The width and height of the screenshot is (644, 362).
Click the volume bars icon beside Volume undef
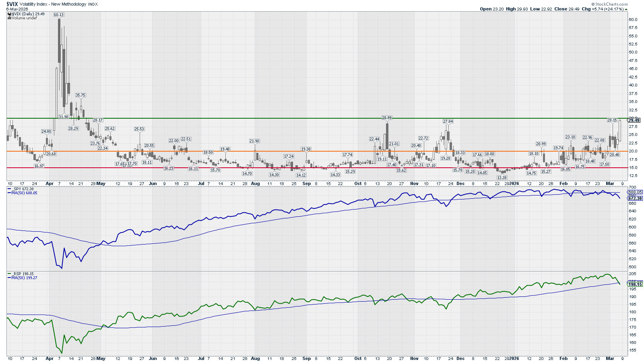coord(10,18)
